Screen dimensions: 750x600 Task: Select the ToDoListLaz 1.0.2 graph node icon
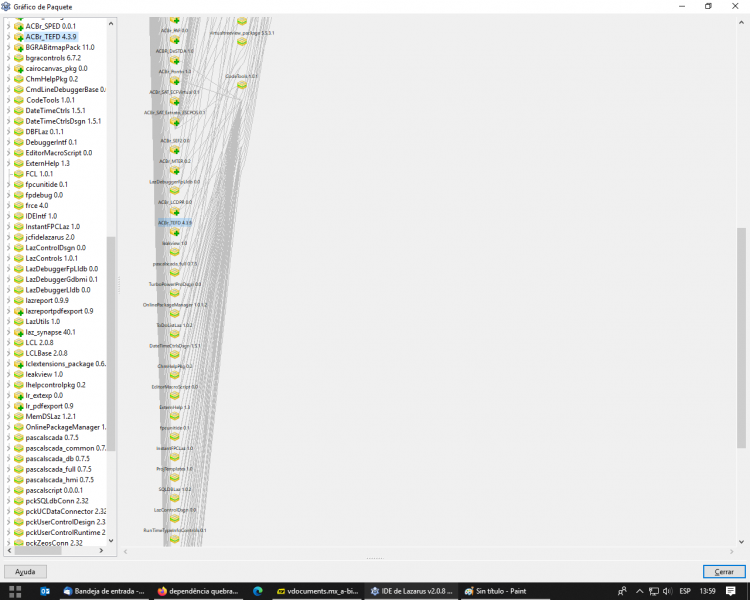tap(175, 334)
